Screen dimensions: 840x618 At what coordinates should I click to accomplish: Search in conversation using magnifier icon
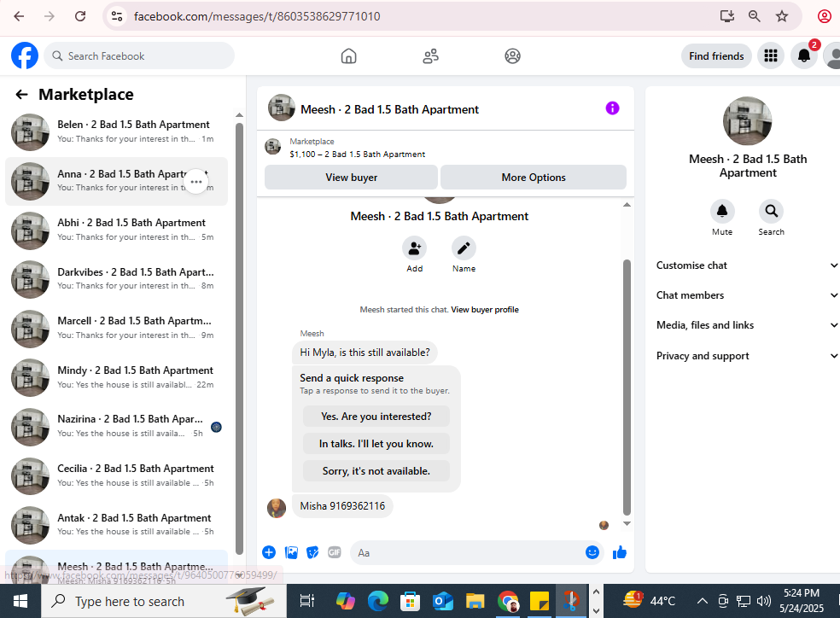point(772,211)
